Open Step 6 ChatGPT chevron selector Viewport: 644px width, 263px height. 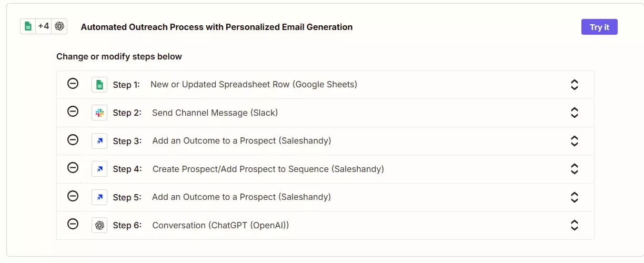(x=575, y=225)
